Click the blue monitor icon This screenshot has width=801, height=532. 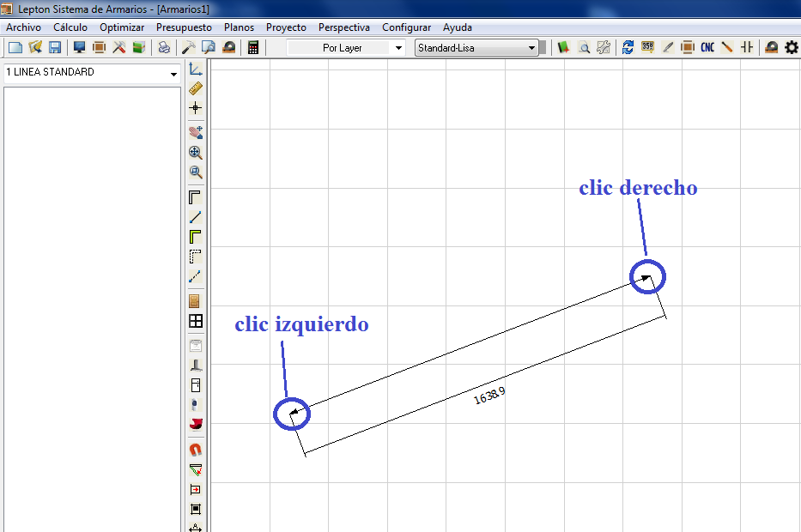tap(79, 47)
